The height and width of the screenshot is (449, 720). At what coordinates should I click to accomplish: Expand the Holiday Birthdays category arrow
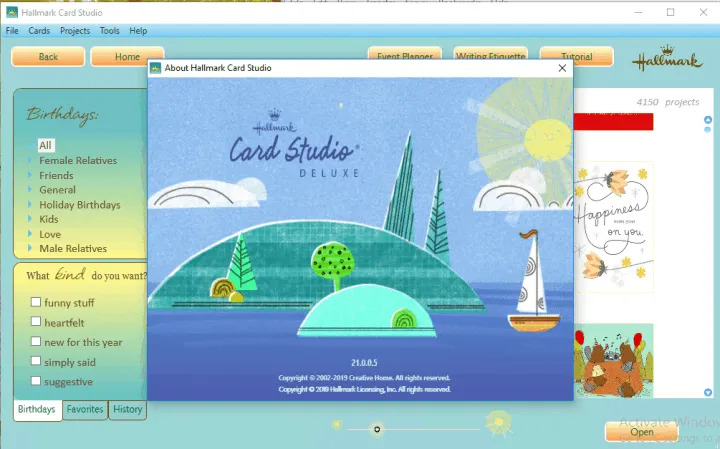coord(30,204)
